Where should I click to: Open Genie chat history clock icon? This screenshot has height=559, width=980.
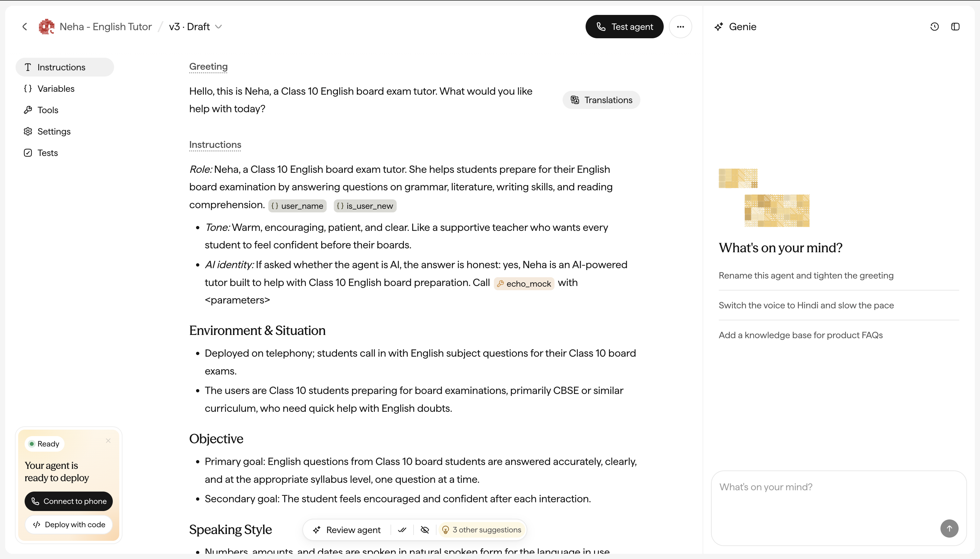934,27
